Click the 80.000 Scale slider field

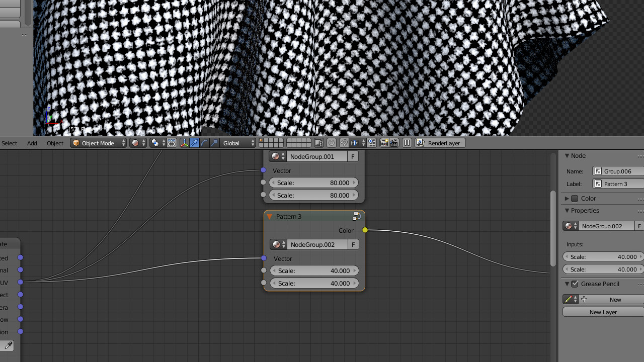click(x=313, y=183)
